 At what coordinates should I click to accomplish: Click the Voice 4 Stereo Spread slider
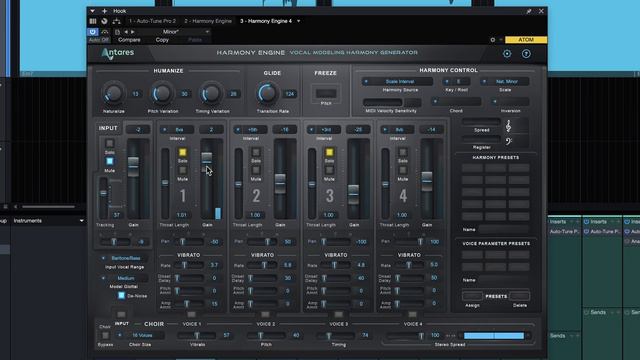pos(405,335)
